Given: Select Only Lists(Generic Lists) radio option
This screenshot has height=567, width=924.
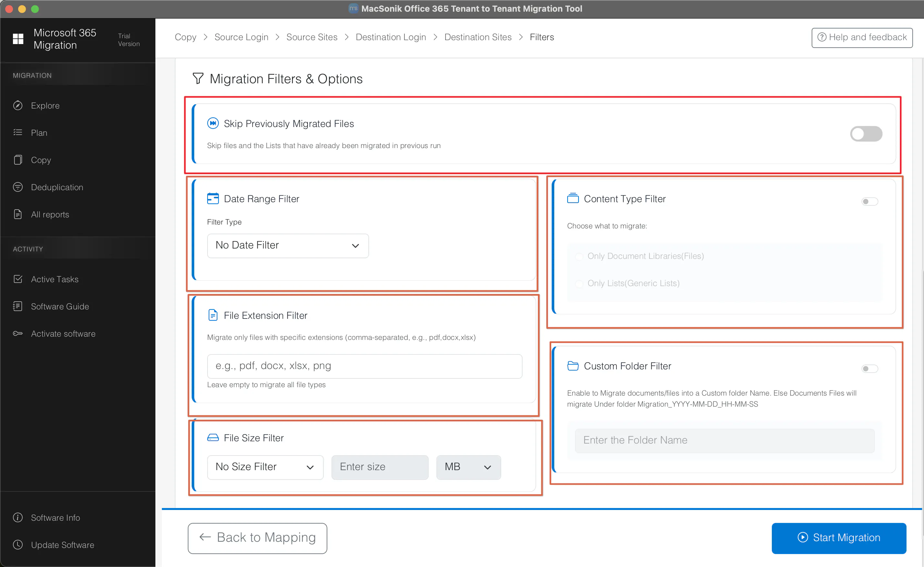Looking at the screenshot, I should pyautogui.click(x=580, y=284).
